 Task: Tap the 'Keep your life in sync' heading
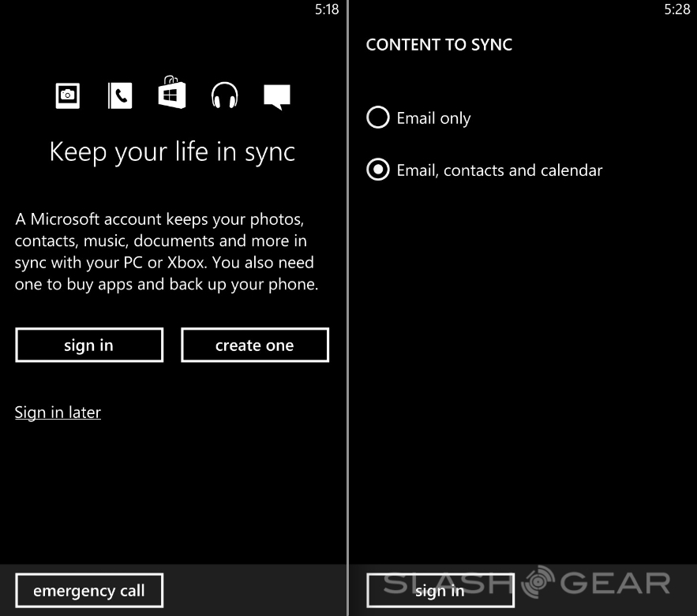172,151
